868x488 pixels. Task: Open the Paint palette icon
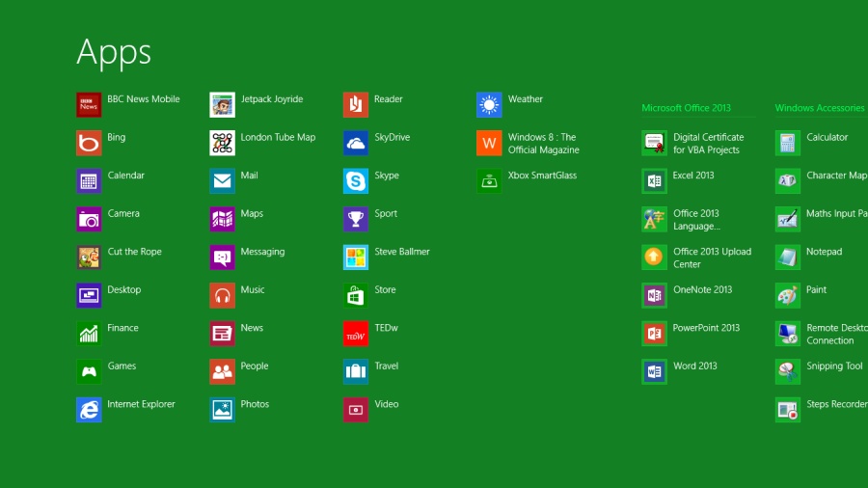tap(787, 295)
